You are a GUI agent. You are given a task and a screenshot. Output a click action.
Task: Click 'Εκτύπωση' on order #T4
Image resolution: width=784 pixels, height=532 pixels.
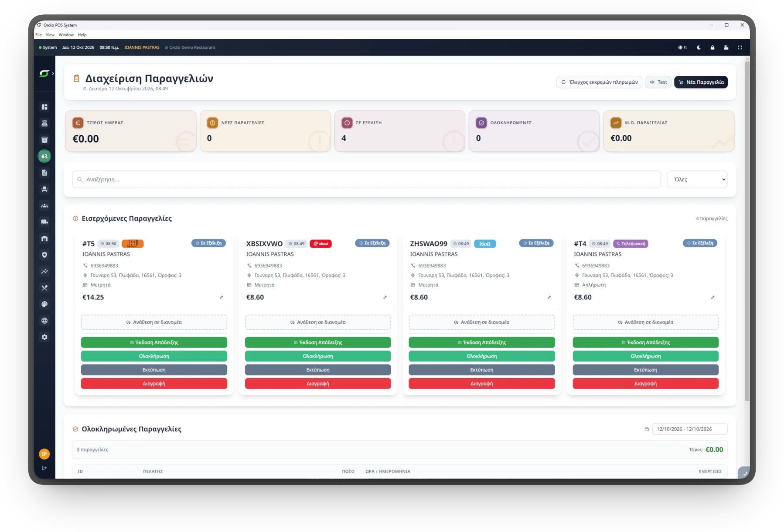646,370
